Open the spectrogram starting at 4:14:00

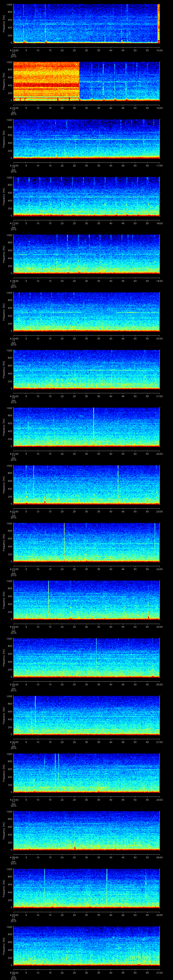click(x=86, y=24)
